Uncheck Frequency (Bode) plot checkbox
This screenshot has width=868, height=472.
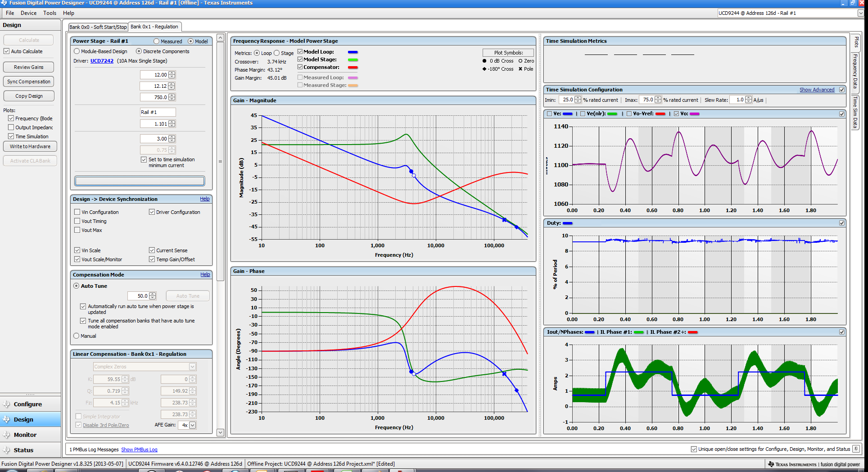11,118
